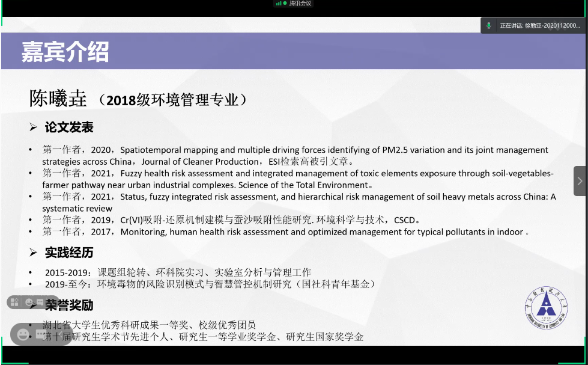This screenshot has height=365, width=588.
Task: Open the chat bubble in larger lower toolbar
Action: pos(40,334)
